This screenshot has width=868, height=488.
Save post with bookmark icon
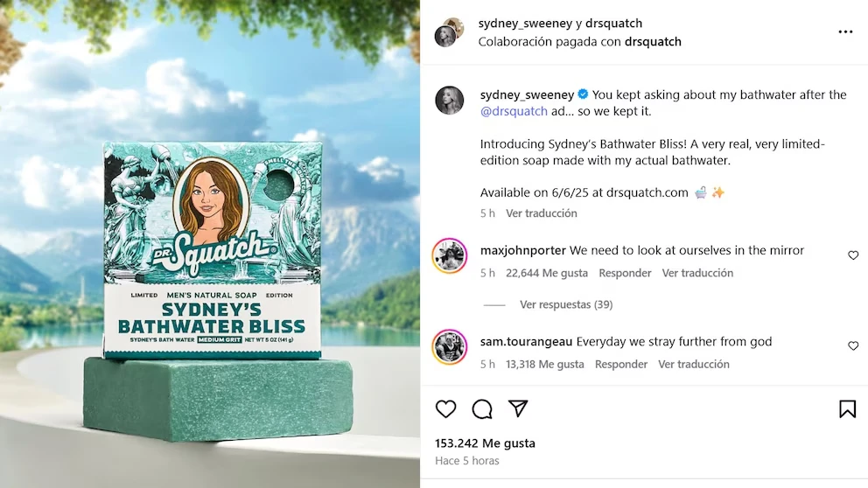tap(847, 409)
